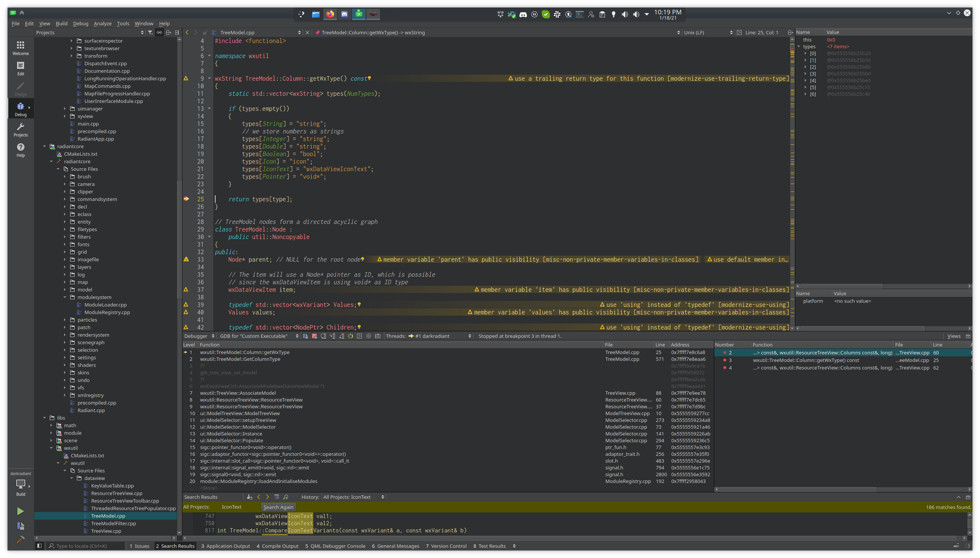The width and height of the screenshot is (980, 558).
Task: Click the green Run button
Action: pyautogui.click(x=20, y=511)
